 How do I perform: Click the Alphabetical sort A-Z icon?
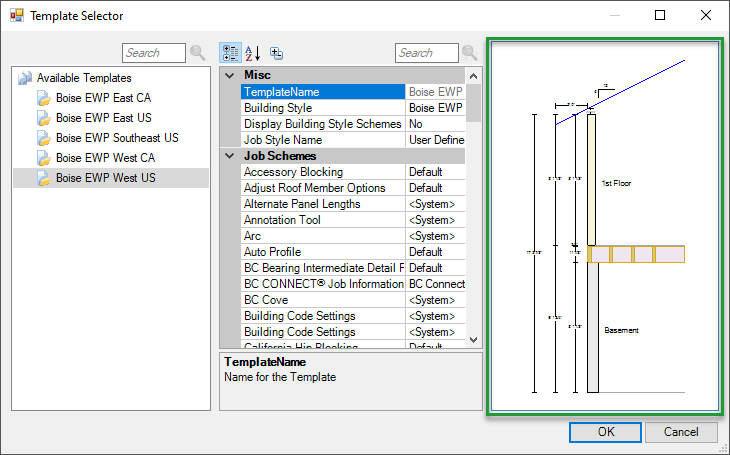(x=253, y=53)
